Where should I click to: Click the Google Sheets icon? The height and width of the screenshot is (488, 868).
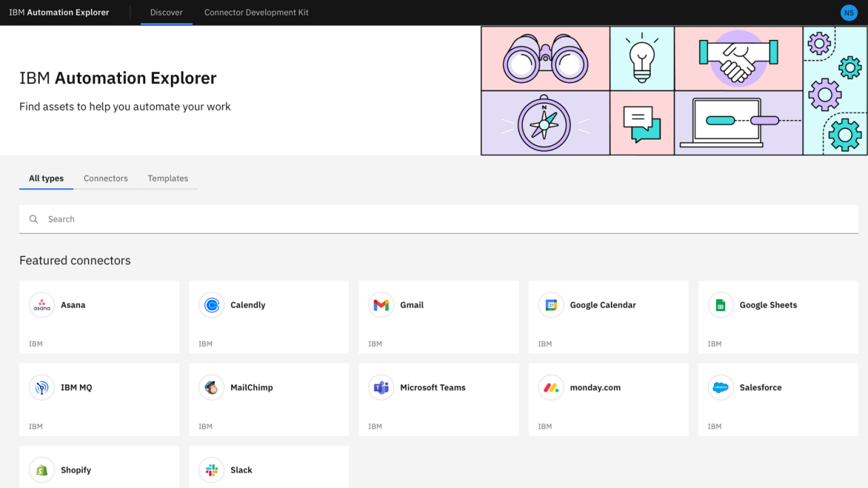[720, 305]
